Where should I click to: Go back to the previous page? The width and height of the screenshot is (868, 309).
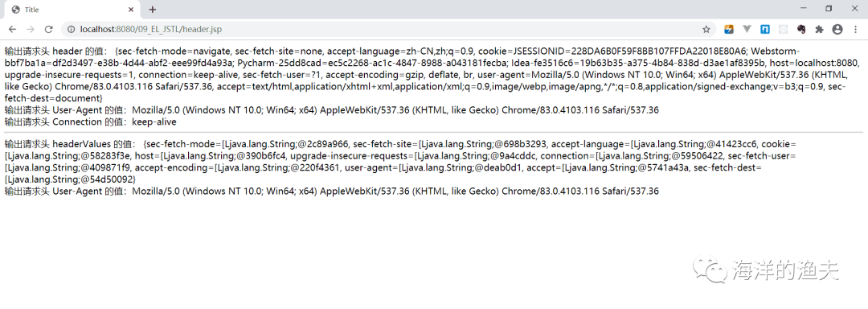tap(13, 29)
